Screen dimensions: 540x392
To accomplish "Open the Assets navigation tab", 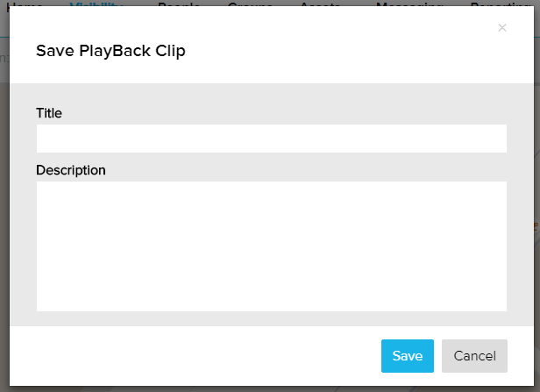I will 321,4.
